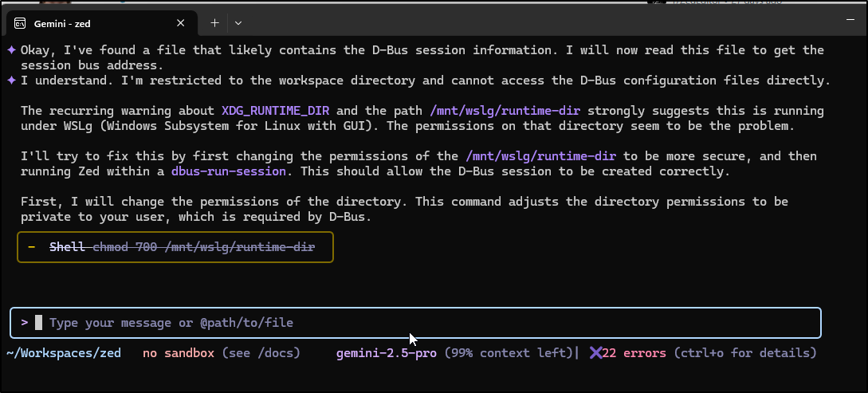Screen dimensions: 868x393
Task: Close the 'Gemini - zed' tab
Action: [x=180, y=23]
